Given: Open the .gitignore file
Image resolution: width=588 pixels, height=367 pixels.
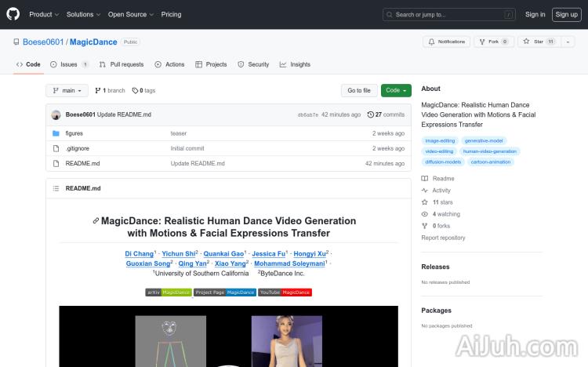Looking at the screenshot, I should pyautogui.click(x=77, y=148).
